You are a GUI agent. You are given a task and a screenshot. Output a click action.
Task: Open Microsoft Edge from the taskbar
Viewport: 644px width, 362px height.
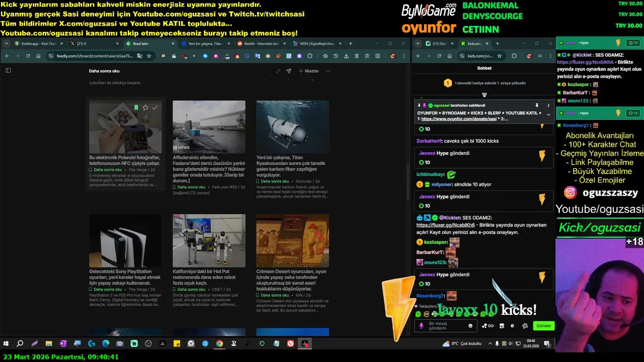click(x=106, y=344)
